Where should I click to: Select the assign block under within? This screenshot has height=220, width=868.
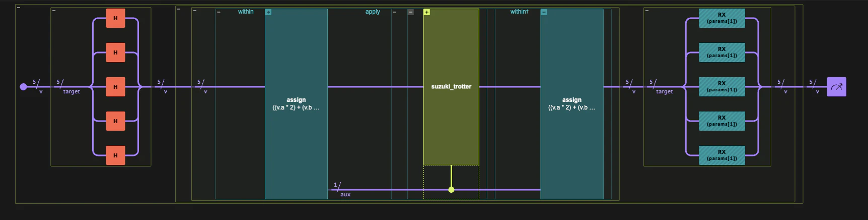tap(296, 104)
